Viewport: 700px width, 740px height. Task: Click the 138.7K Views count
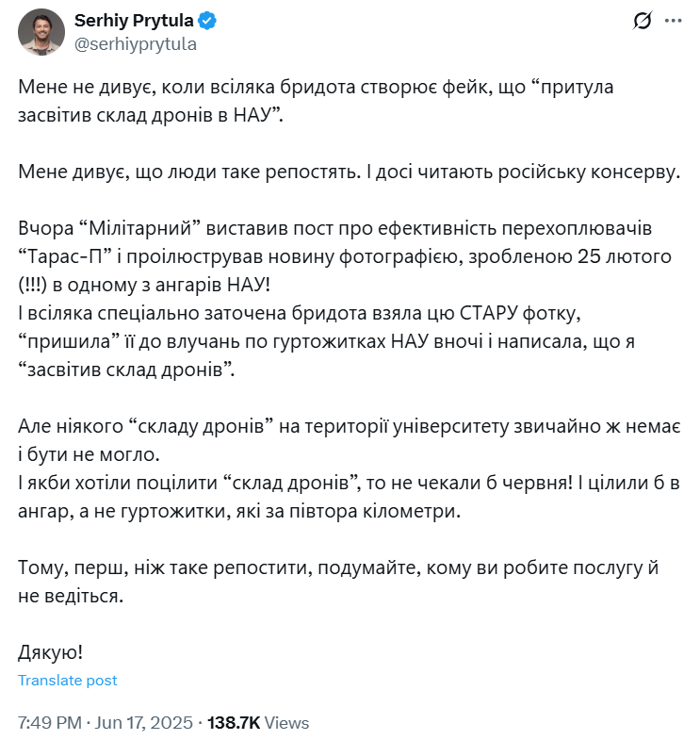point(258,723)
